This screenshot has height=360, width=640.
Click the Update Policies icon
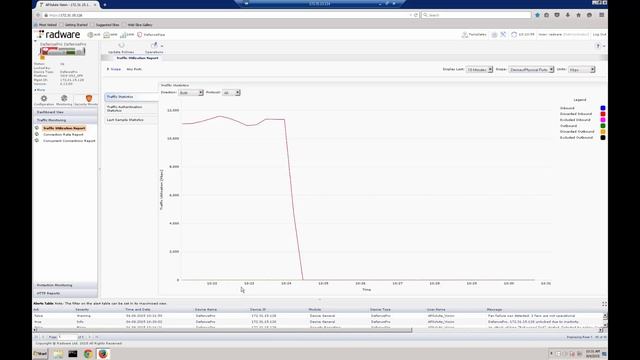click(x=121, y=45)
